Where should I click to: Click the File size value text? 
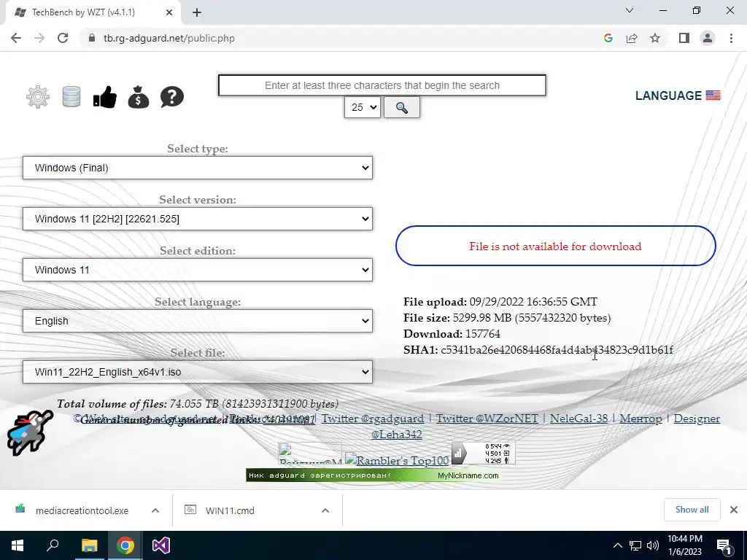pyautogui.click(x=532, y=318)
